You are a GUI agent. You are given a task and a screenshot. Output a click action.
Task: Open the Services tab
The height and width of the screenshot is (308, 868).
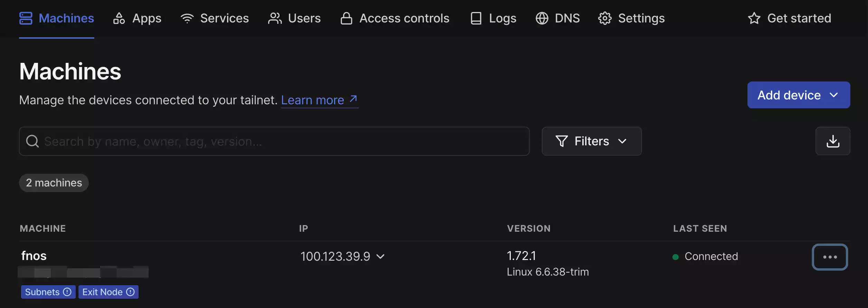click(x=215, y=18)
